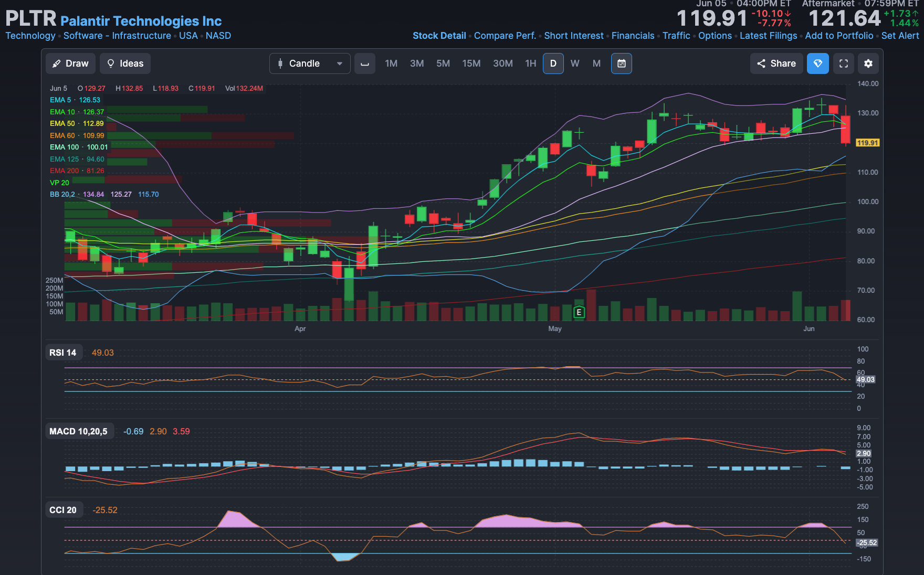Viewport: 924px width, 575px height.
Task: Click the blue diamond premium icon
Action: [818, 63]
